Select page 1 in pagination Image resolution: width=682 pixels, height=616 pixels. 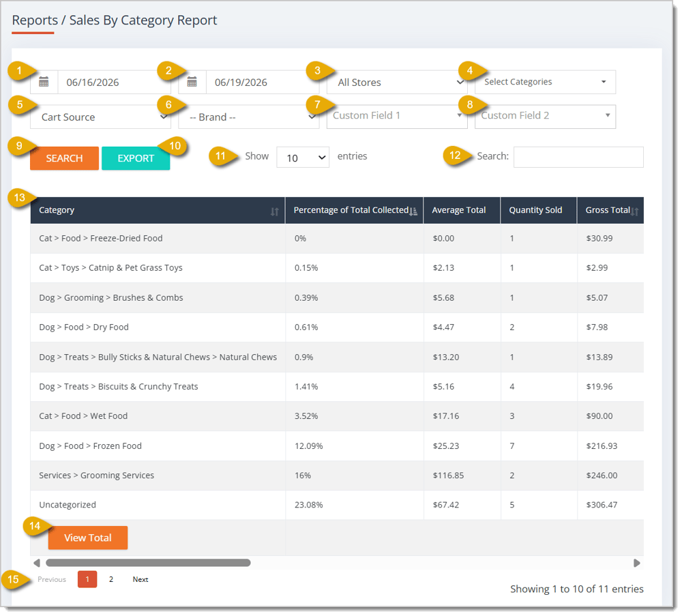[87, 579]
